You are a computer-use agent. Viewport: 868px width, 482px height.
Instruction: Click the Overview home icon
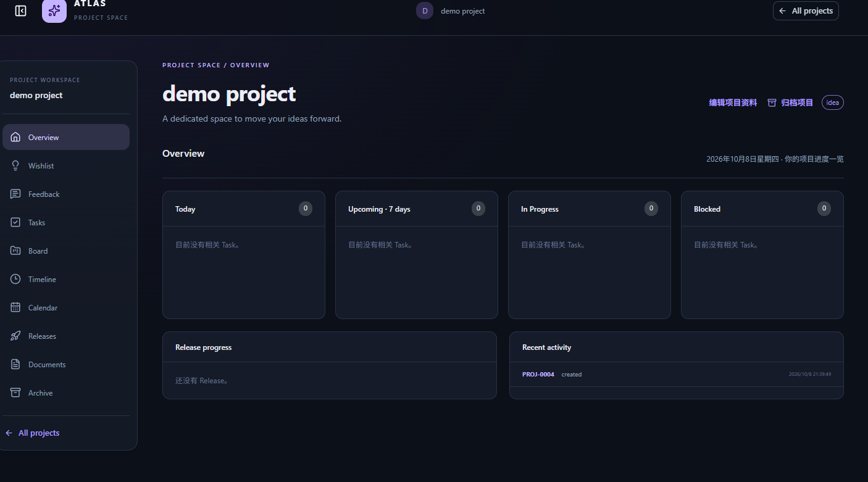[x=15, y=137]
